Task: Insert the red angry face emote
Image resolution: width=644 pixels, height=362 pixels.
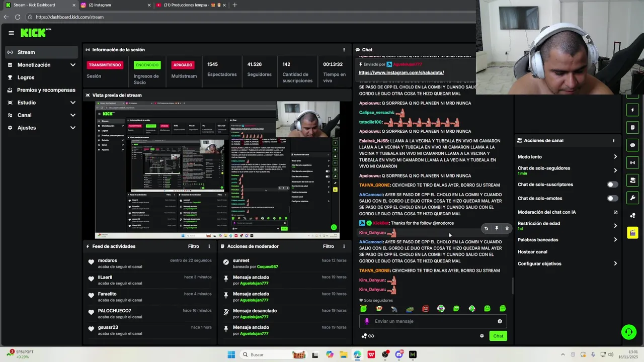Action: pos(425,309)
